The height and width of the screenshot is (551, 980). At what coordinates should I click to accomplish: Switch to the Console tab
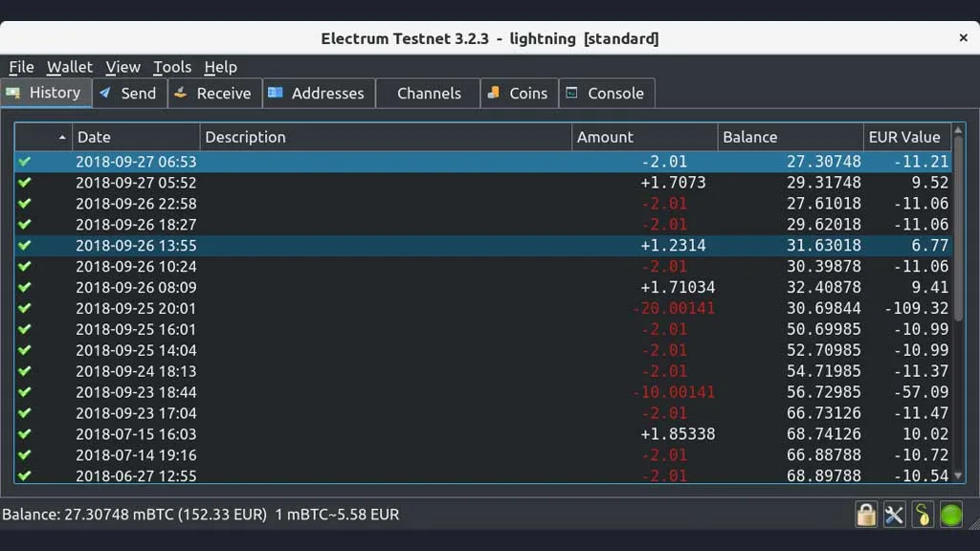click(606, 93)
